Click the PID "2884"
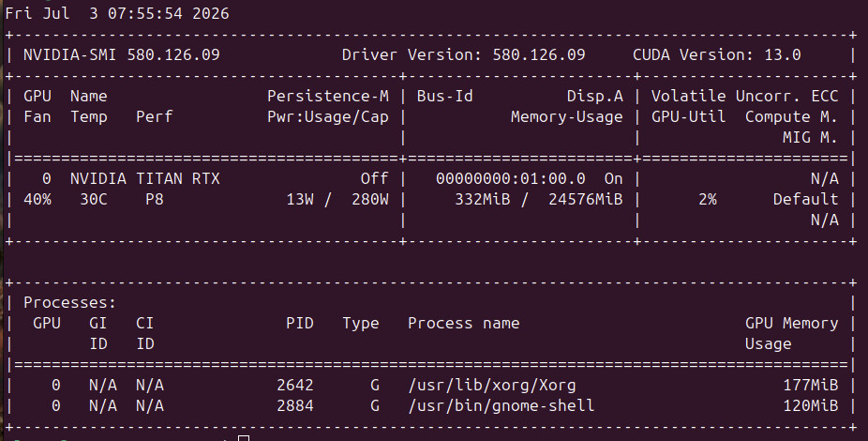Viewport: 868px width, 441px height. (295, 405)
